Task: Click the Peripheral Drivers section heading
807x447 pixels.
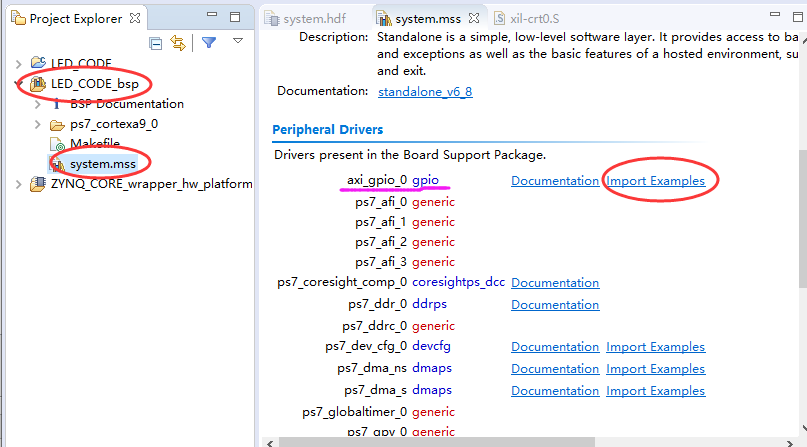Action: click(x=327, y=130)
